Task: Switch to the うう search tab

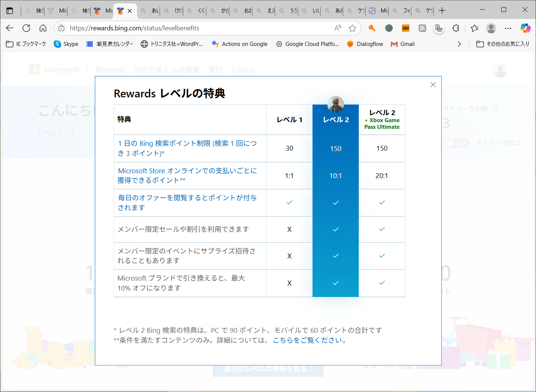Action: coord(288,11)
